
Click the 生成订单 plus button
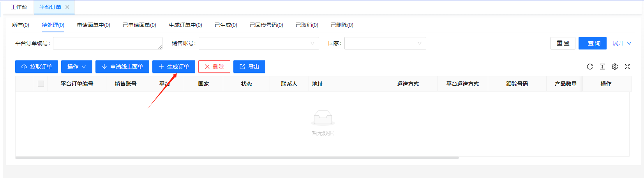(x=174, y=67)
